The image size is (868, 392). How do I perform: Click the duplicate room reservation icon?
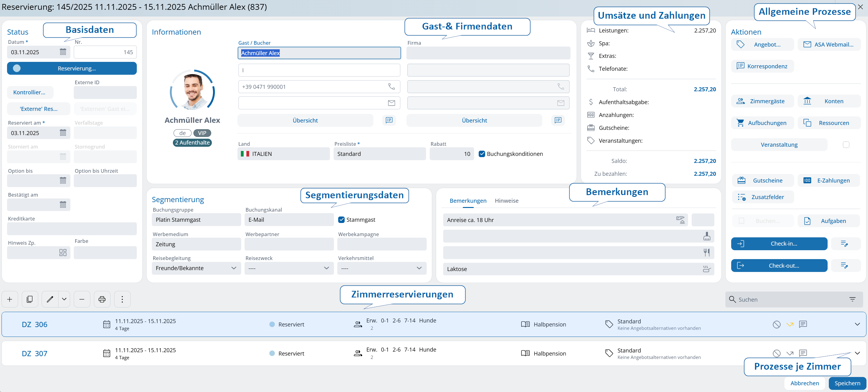click(30, 299)
